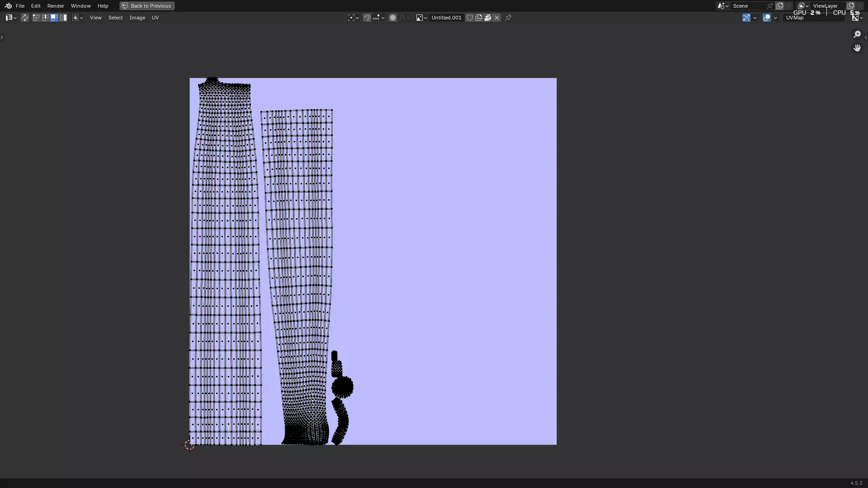Toggle fake user shield for image
Image resolution: width=868 pixels, height=488 pixels.
470,18
